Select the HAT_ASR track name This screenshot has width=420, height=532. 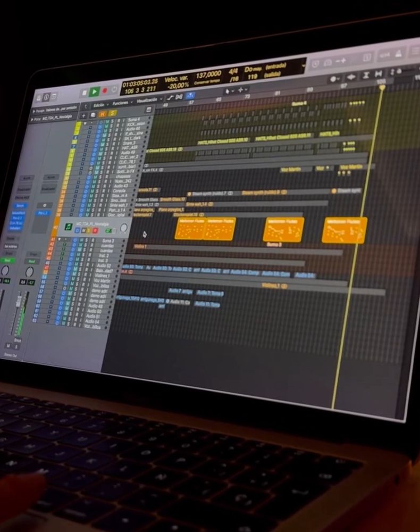click(130, 148)
